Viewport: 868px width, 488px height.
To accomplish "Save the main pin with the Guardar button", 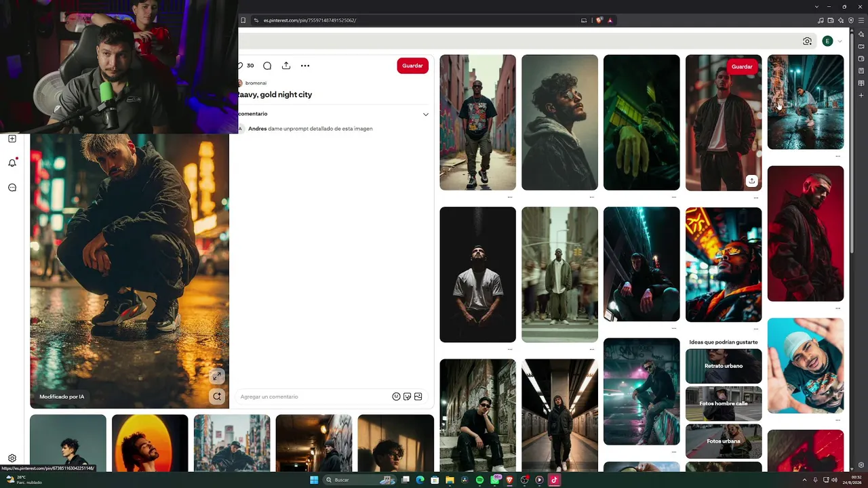I will pos(412,66).
